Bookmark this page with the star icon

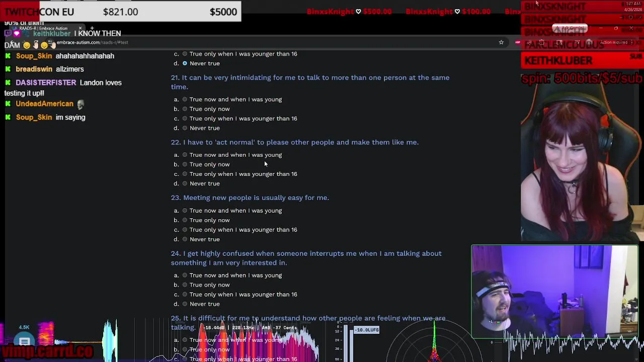click(x=501, y=42)
